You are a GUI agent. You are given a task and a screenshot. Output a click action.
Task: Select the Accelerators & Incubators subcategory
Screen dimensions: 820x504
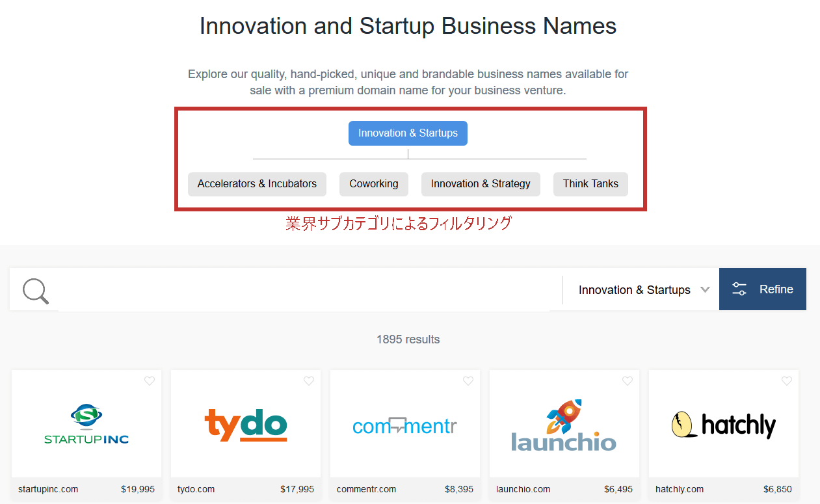[257, 184]
